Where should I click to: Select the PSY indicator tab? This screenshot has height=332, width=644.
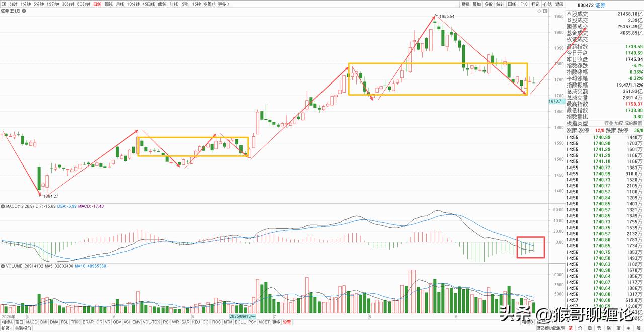pyautogui.click(x=252, y=322)
